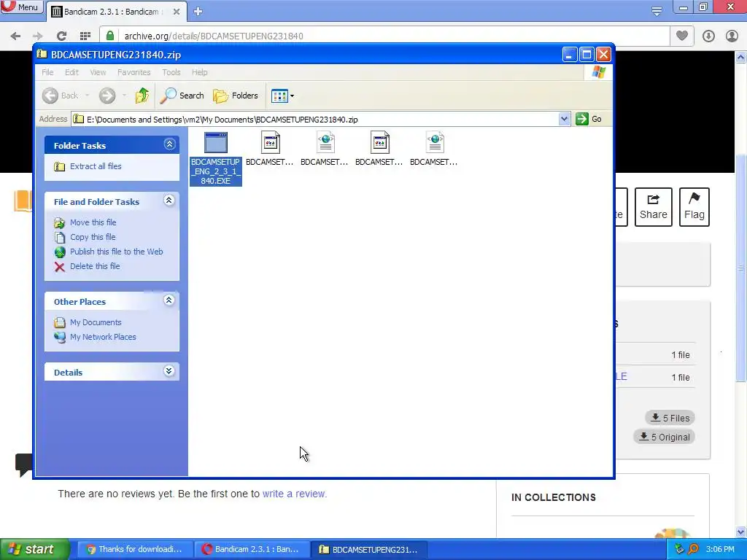Open the Help menu
This screenshot has width=747, height=560.
point(200,72)
